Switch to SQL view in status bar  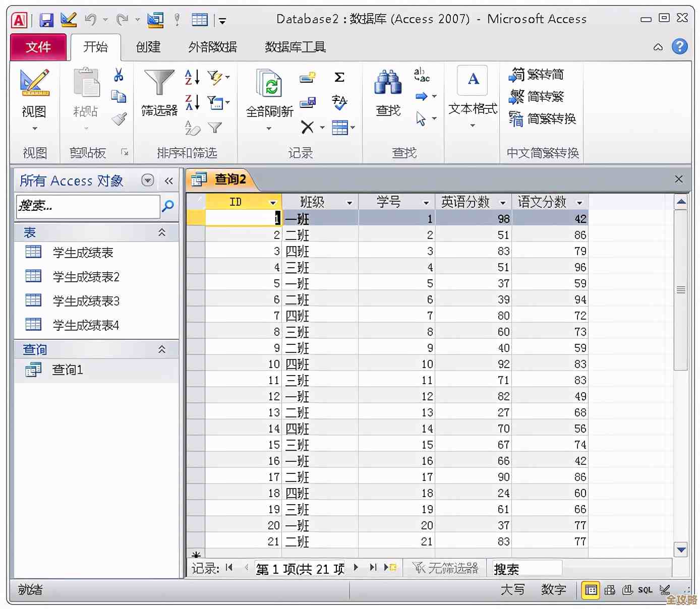[x=645, y=590]
